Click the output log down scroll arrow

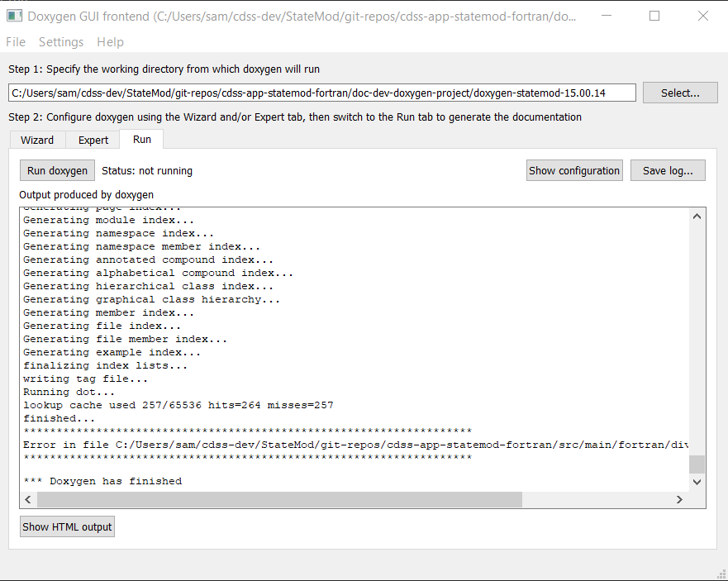click(x=697, y=482)
